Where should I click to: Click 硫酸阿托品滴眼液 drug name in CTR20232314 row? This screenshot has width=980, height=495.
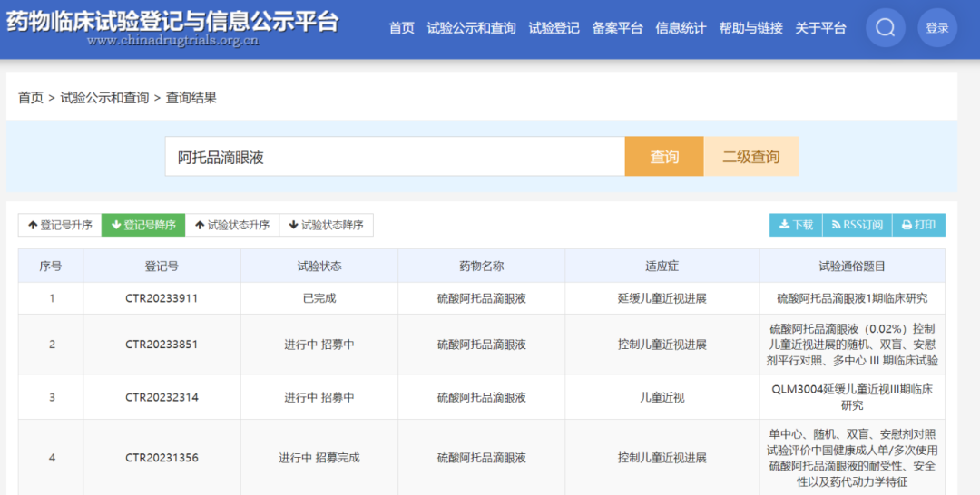click(x=481, y=397)
